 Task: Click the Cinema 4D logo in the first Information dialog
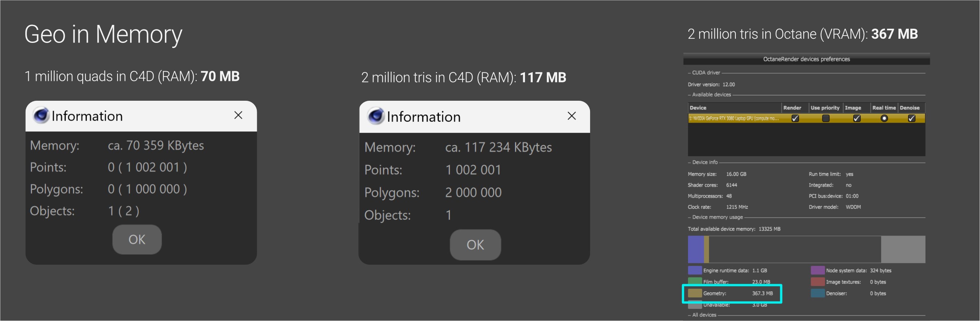tap(41, 115)
